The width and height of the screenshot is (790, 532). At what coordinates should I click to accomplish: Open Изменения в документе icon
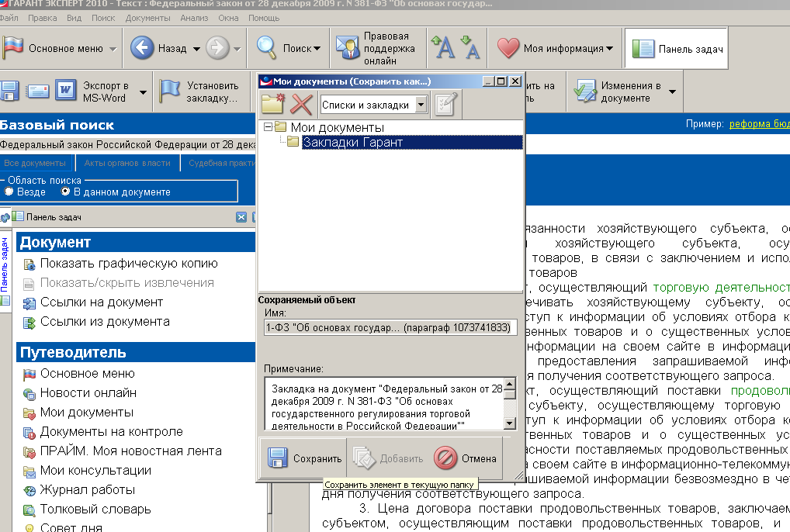(x=585, y=91)
